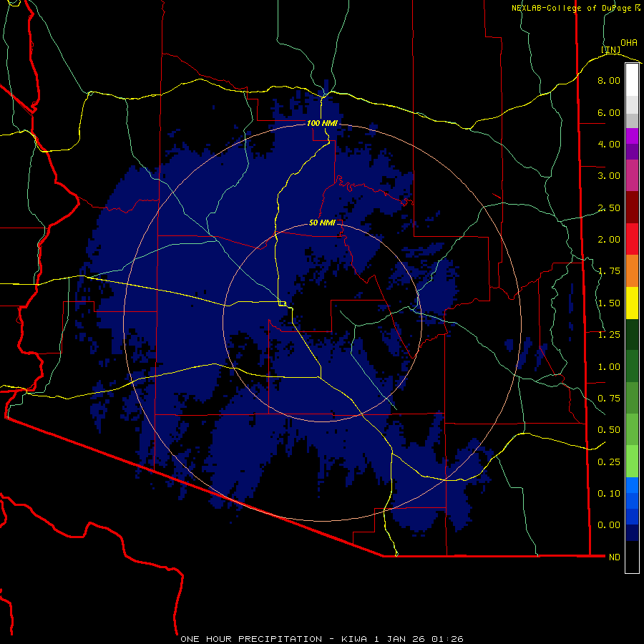Click the 0.50 legend value
The image size is (644, 644).
coord(609,430)
